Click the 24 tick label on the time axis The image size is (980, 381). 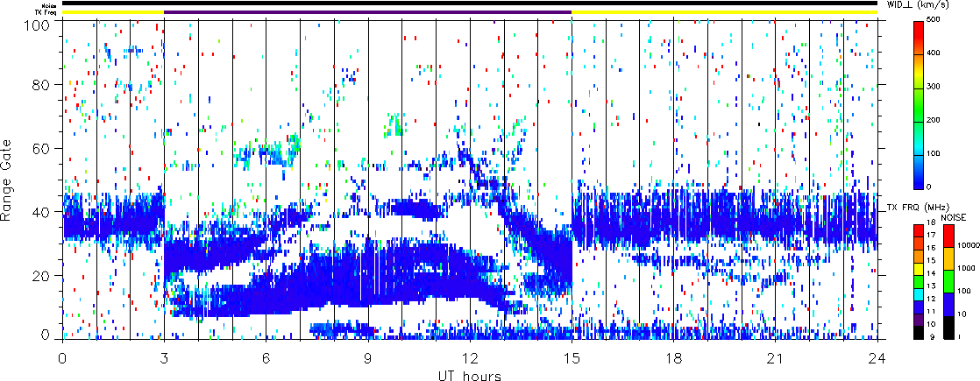(877, 358)
